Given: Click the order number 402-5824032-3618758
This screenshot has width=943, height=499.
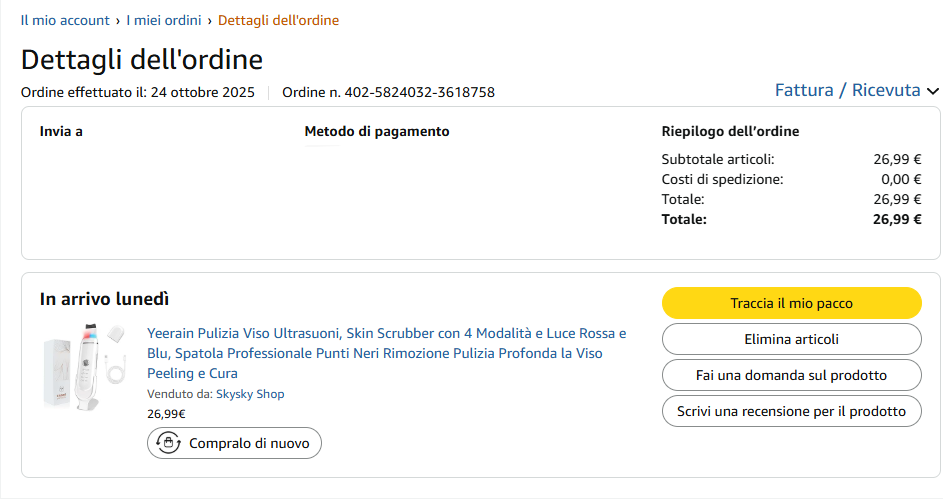Looking at the screenshot, I should click(x=419, y=93).
